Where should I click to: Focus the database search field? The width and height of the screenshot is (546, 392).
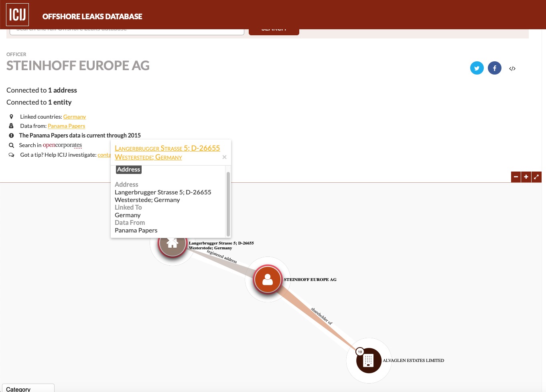127,32
